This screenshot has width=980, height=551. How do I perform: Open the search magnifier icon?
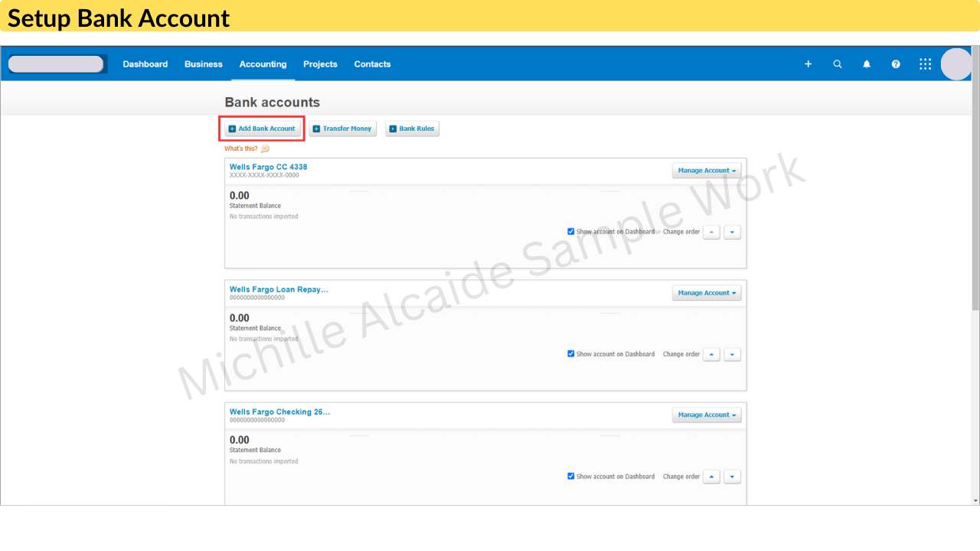click(x=837, y=64)
